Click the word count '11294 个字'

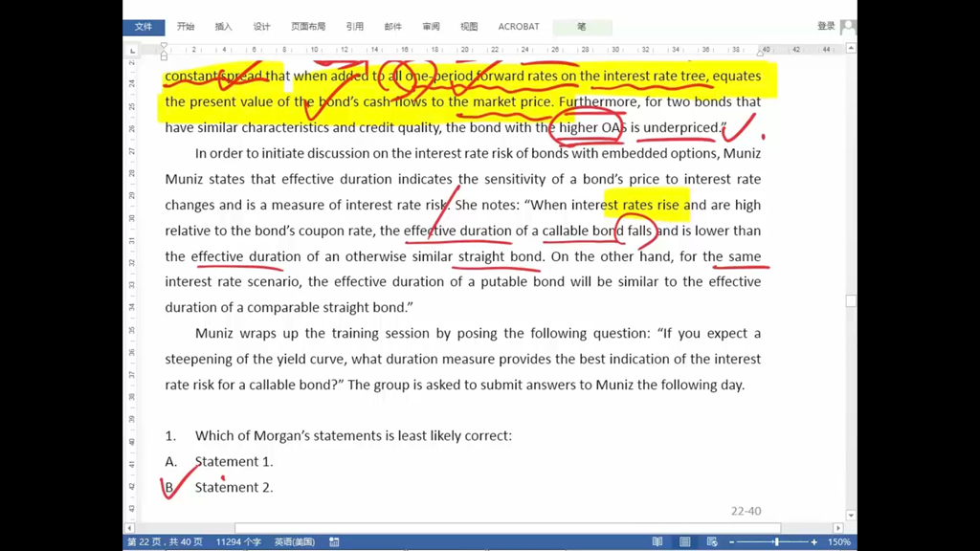click(238, 542)
